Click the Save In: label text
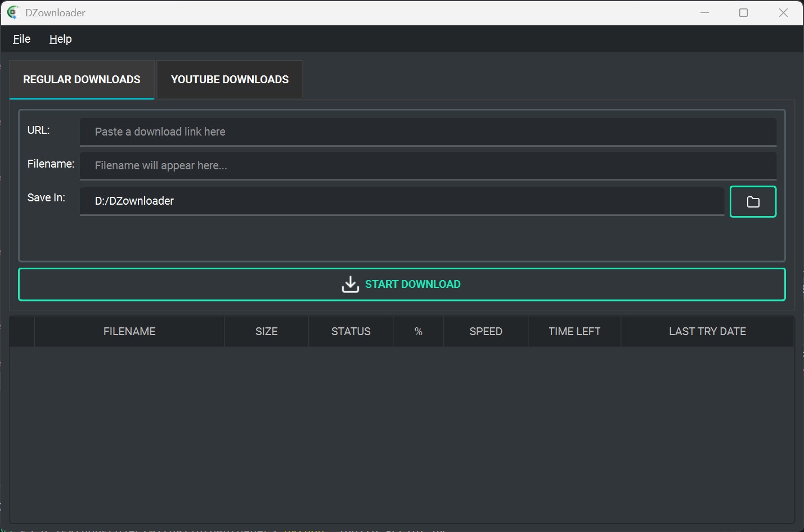 click(46, 197)
